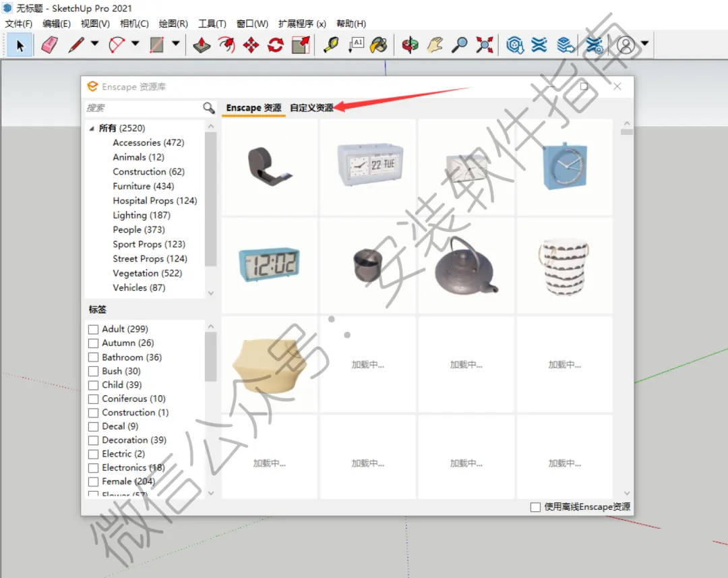Image resolution: width=728 pixels, height=578 pixels.
Task: Select the Furniture (434) category
Action: click(144, 186)
